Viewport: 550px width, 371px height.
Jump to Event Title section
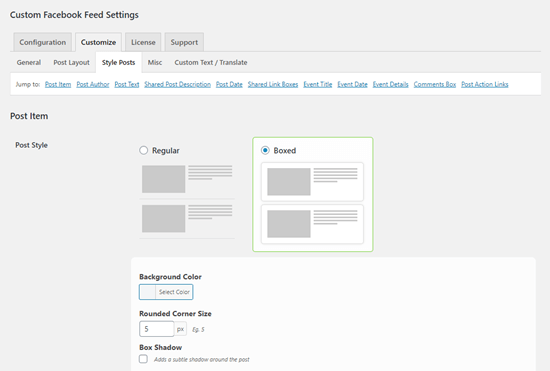(x=318, y=84)
